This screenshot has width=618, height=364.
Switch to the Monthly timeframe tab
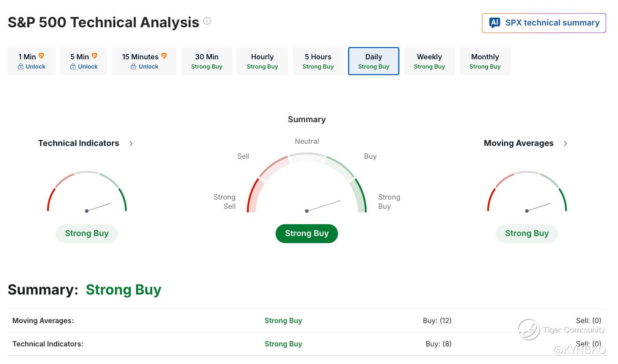[485, 61]
